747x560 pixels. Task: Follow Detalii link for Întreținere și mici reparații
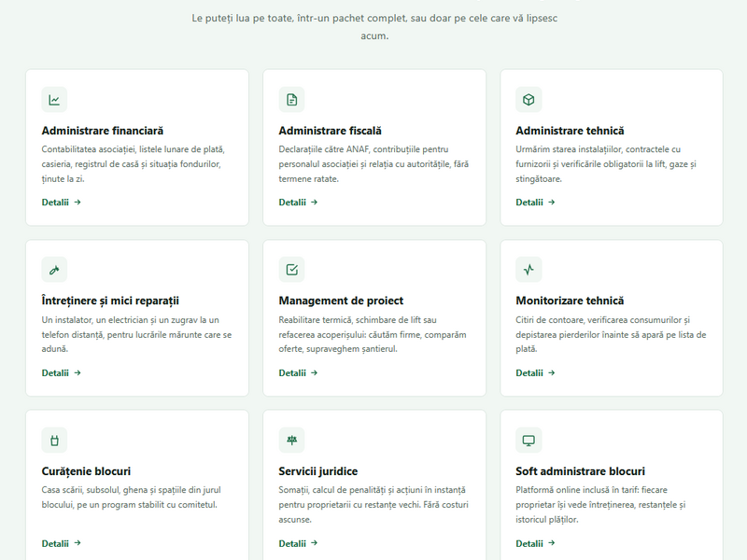click(x=62, y=372)
